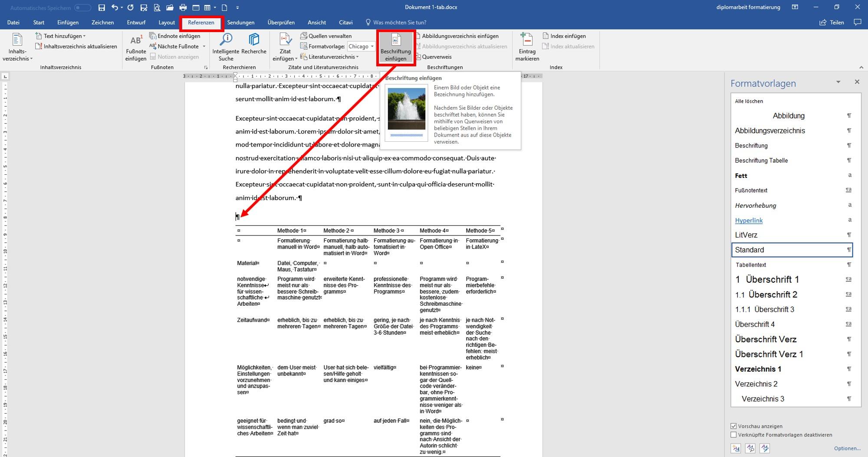Apply the Tabellentext style
Viewport: 868px width, 457px height.
click(x=792, y=264)
